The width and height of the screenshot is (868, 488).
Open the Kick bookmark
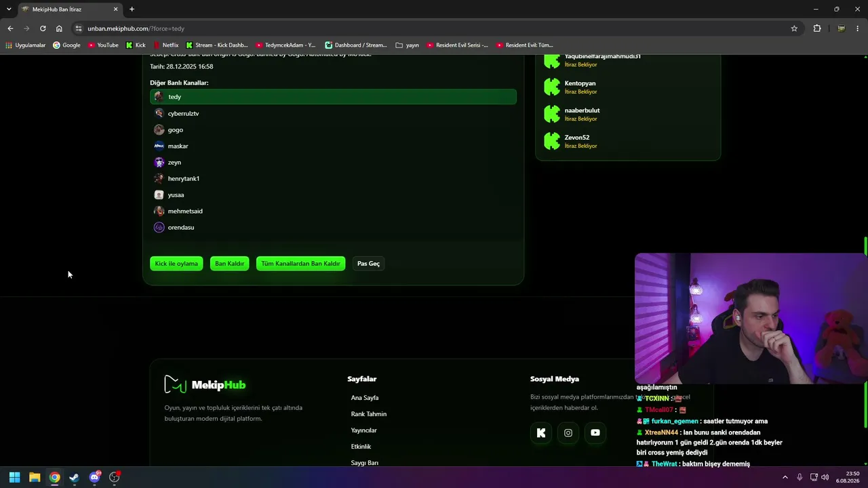click(x=136, y=45)
